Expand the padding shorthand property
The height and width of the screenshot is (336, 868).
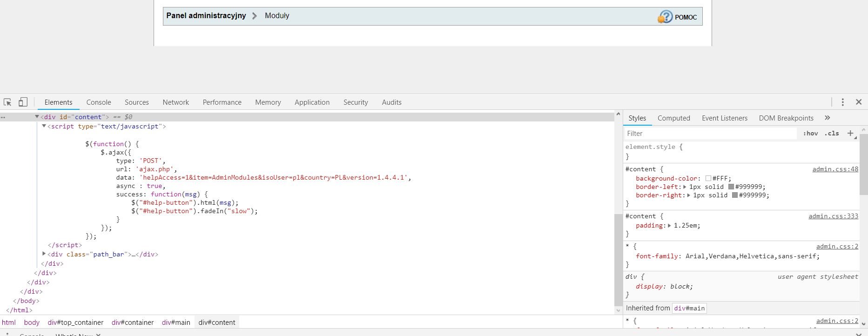(x=669, y=226)
